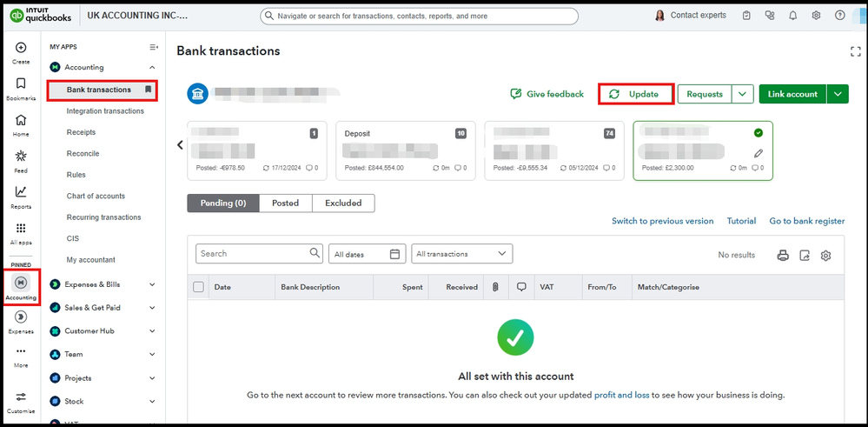Click the global navigate or search box

point(419,16)
